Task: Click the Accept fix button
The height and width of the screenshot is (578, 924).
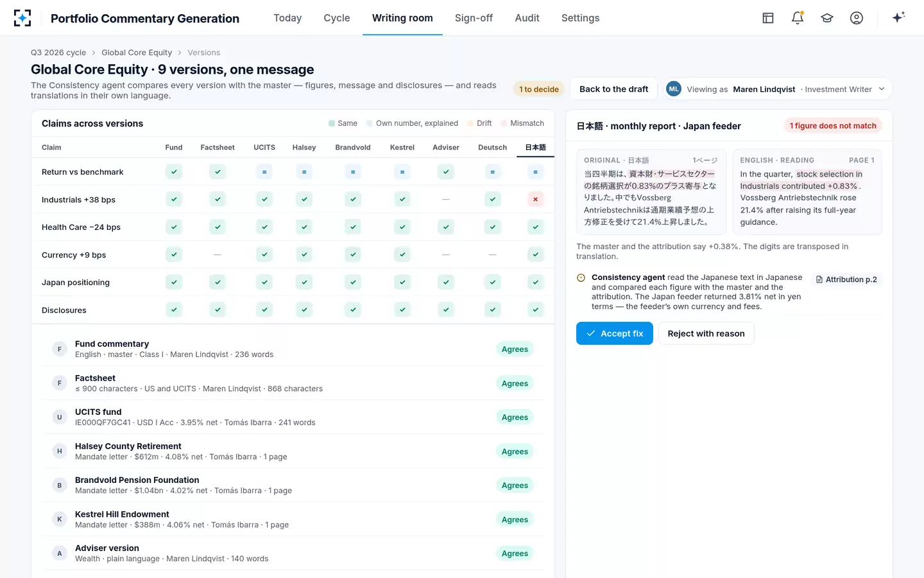Action: [615, 333]
